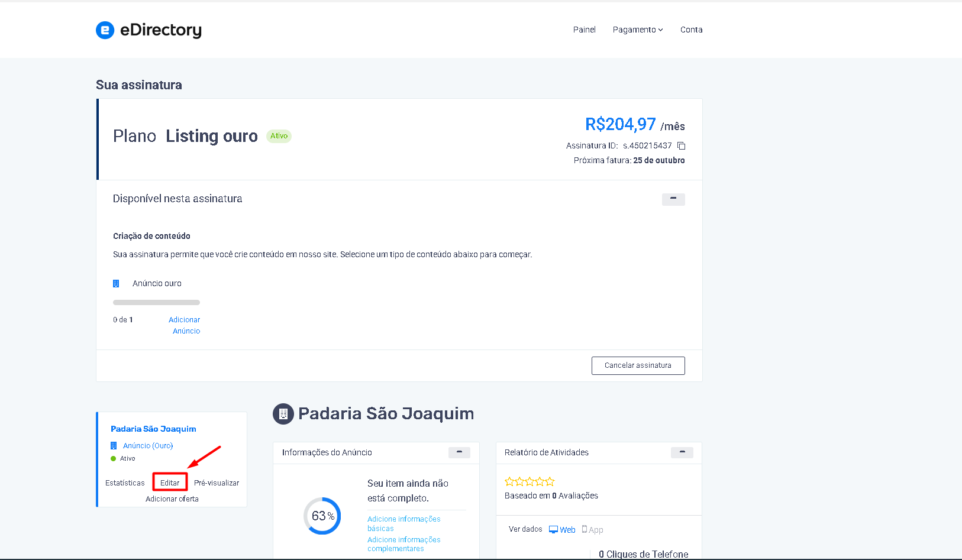Click Adicionar oferta link
Viewport: 962px width, 560px height.
(172, 499)
